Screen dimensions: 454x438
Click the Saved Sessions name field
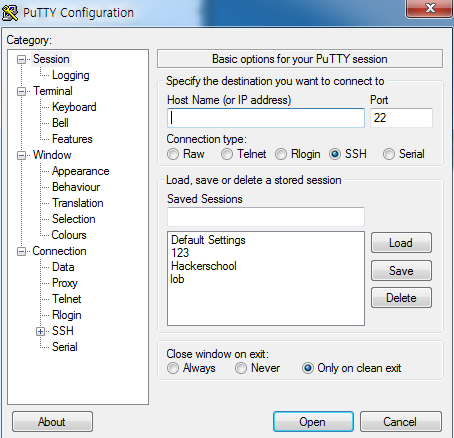tap(266, 217)
